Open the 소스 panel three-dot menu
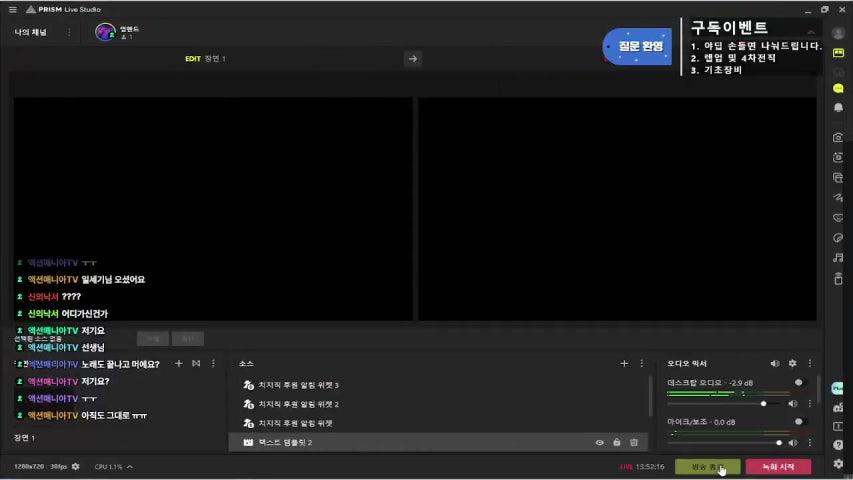853x480 pixels. [x=642, y=363]
